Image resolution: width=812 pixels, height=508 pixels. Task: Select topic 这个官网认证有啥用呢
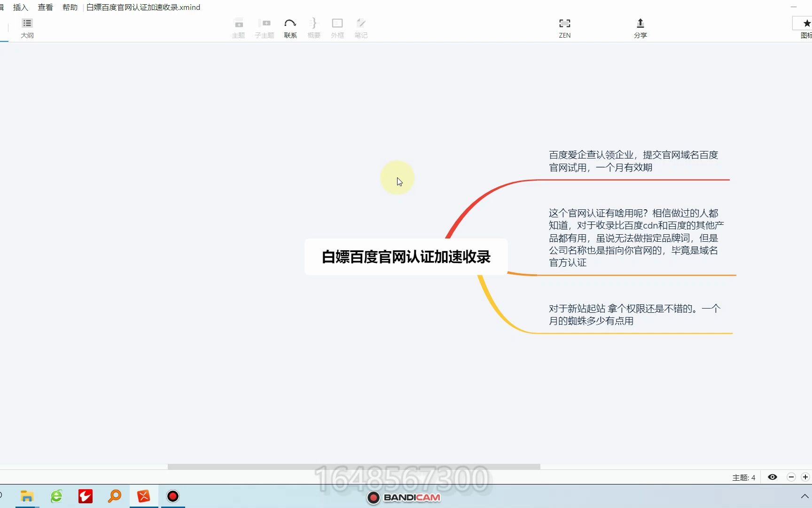click(x=636, y=238)
